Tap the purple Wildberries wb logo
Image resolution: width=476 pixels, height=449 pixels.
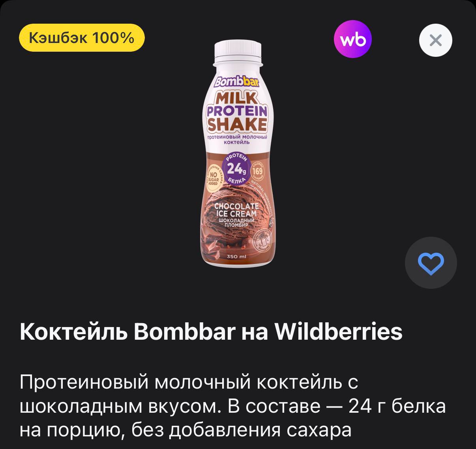[x=352, y=39]
